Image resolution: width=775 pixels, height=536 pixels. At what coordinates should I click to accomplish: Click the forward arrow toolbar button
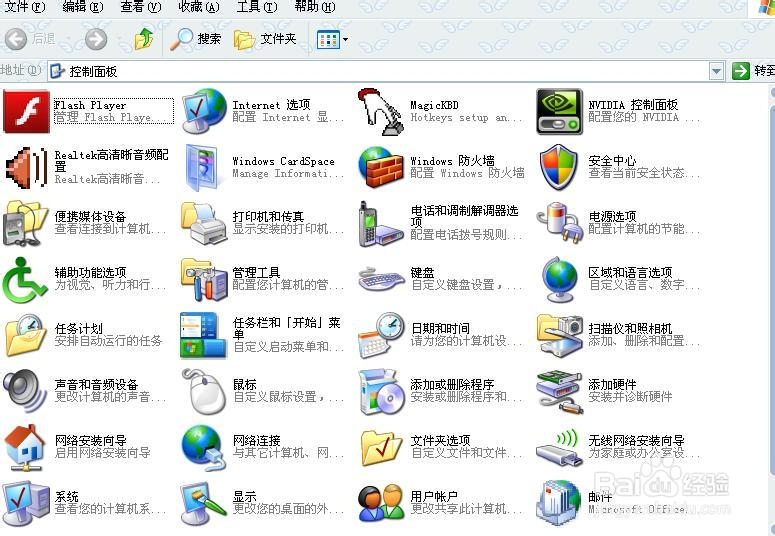(96, 39)
